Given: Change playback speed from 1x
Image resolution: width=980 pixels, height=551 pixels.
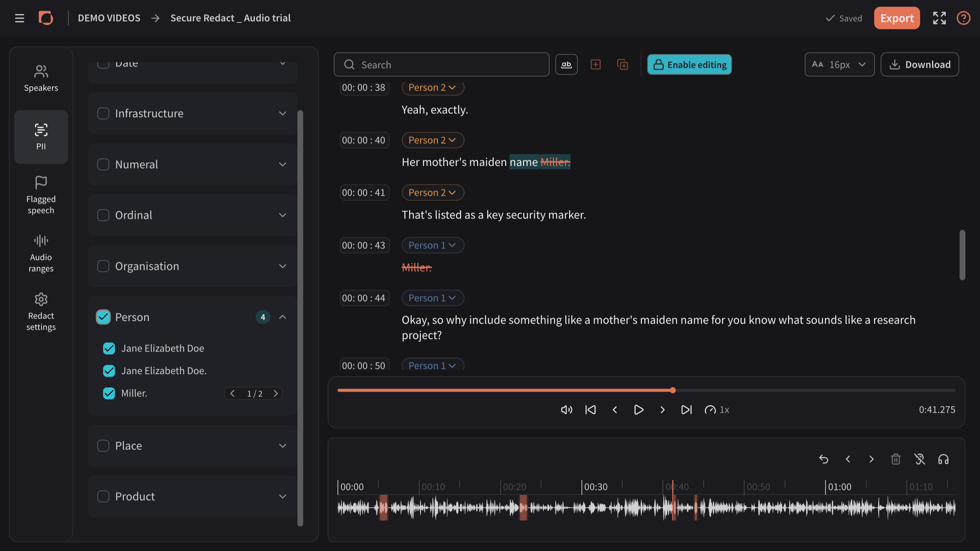Looking at the screenshot, I should (x=717, y=410).
